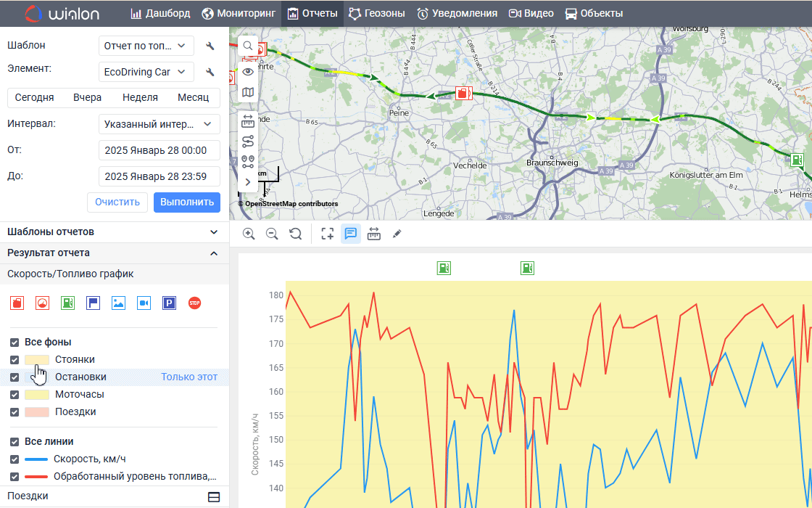Toggle chart tooltips comment button
The image size is (812, 508).
click(x=351, y=234)
